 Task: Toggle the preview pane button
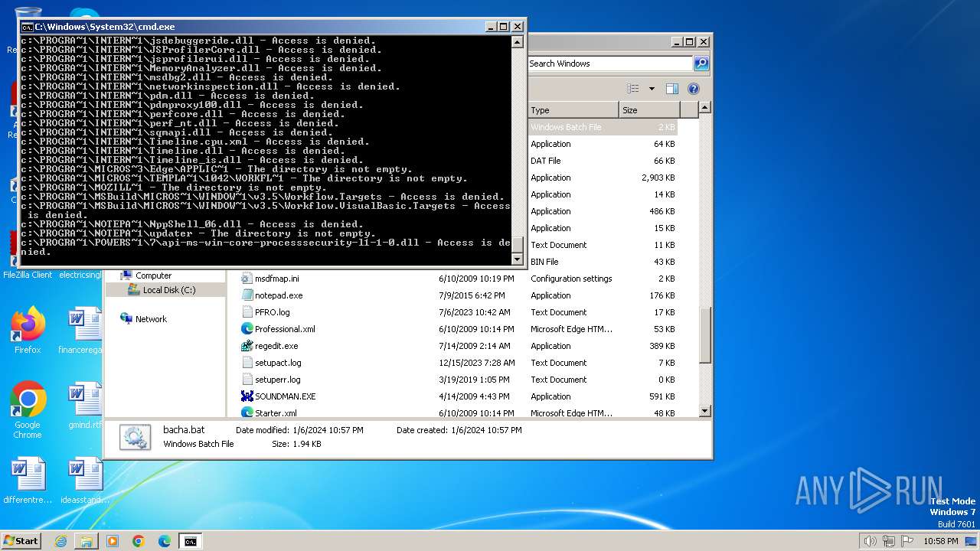click(x=671, y=89)
